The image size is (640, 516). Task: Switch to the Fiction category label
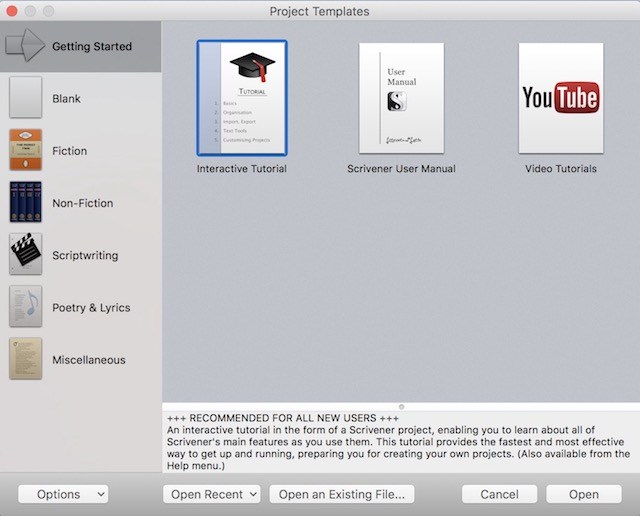70,151
